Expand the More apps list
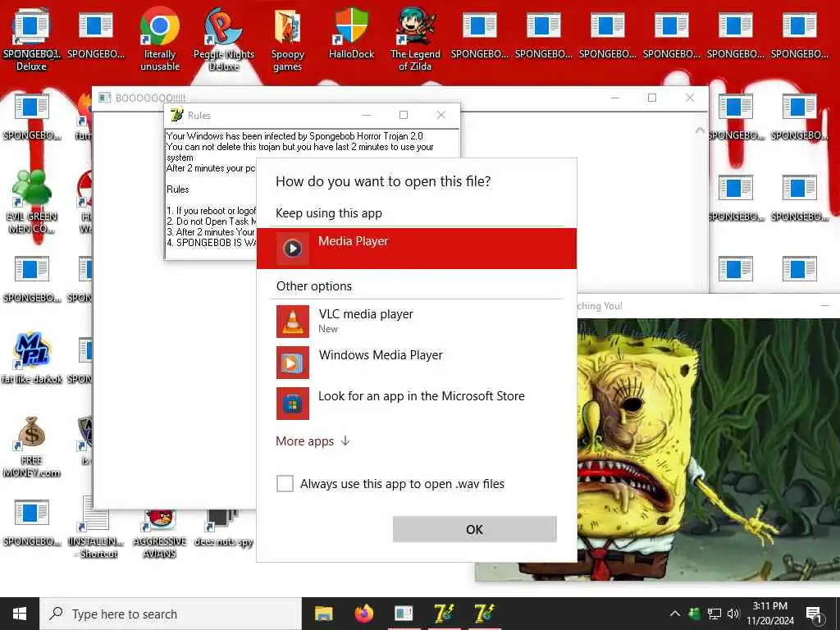The height and width of the screenshot is (630, 840). [x=313, y=441]
